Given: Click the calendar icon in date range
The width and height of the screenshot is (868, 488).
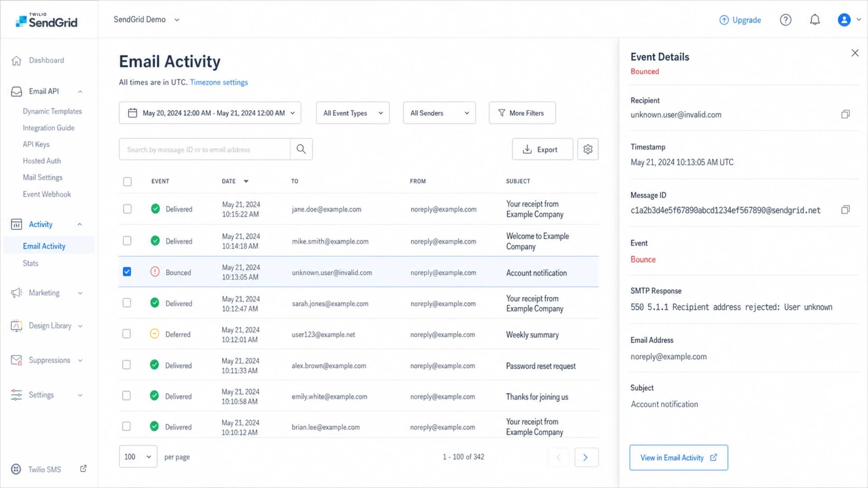Looking at the screenshot, I should point(132,113).
